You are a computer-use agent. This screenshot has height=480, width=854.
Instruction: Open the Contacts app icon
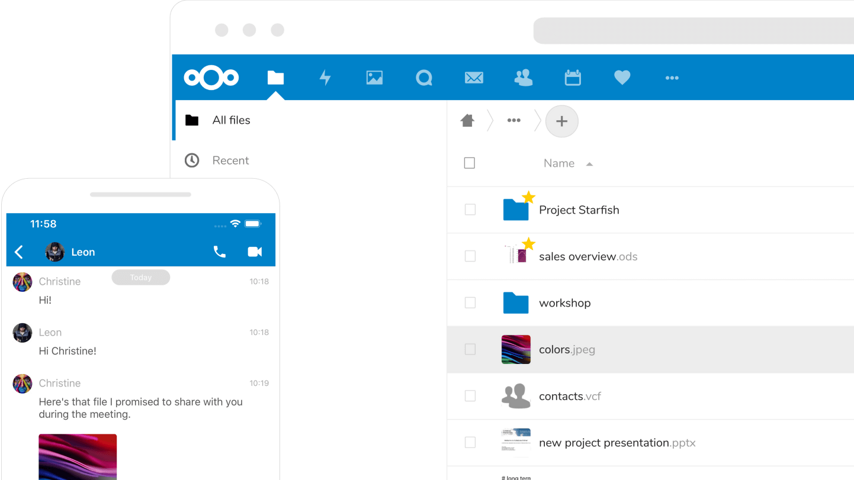coord(523,78)
